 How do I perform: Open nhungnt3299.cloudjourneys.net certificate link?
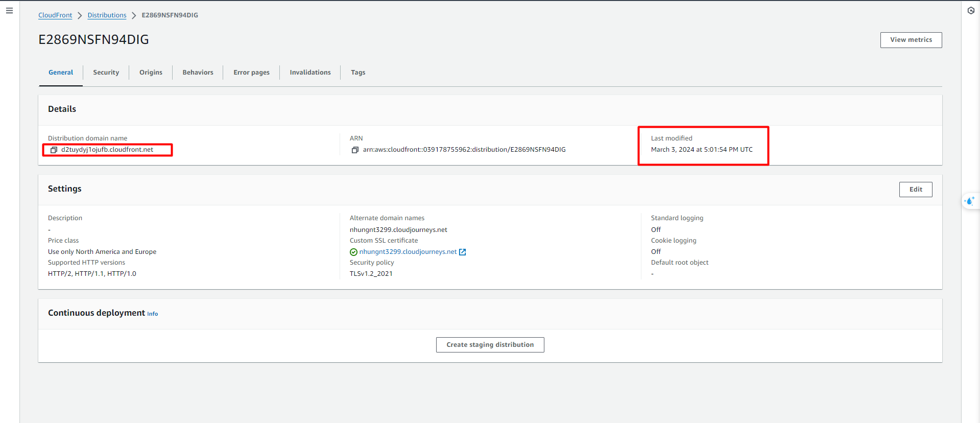tap(408, 252)
